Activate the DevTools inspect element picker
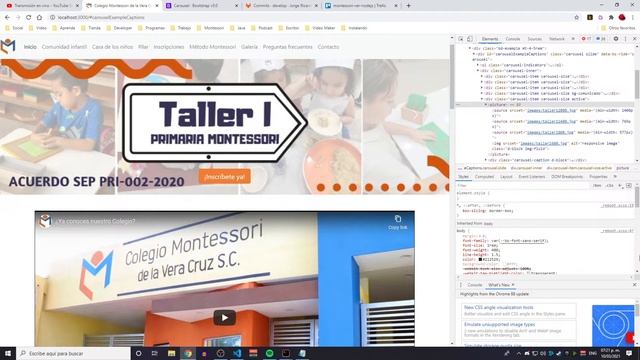Screen dimensions: 640x360 pos(461,39)
